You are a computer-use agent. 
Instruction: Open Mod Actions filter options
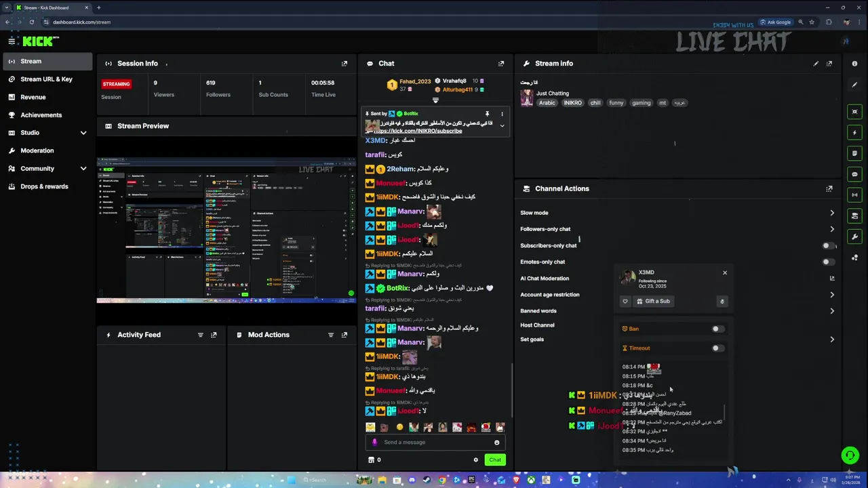coord(331,335)
